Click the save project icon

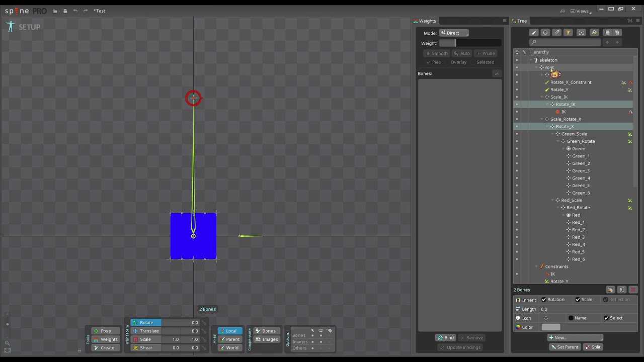tap(65, 11)
